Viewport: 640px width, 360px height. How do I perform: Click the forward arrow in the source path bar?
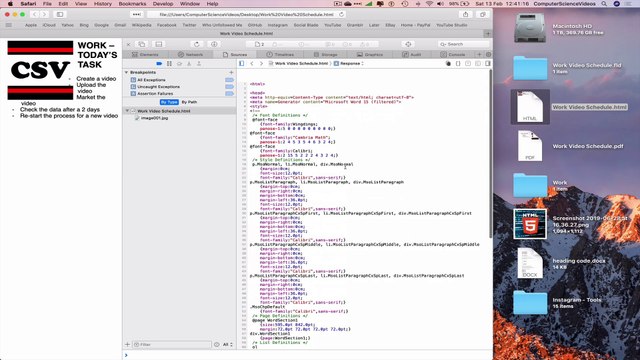point(261,64)
